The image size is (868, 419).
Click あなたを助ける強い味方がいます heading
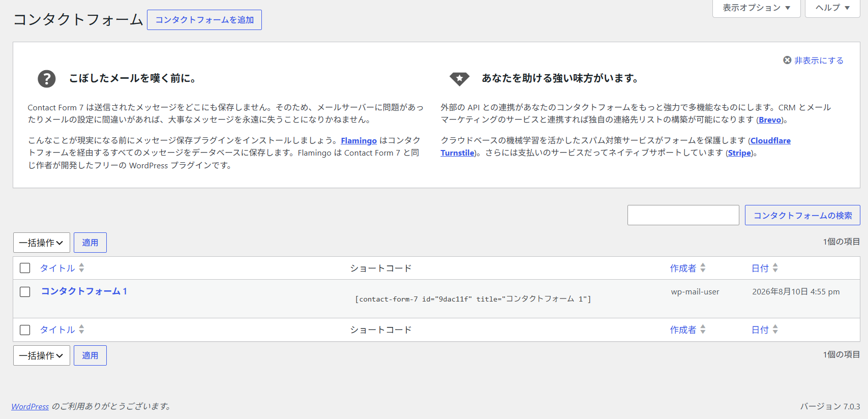pyautogui.click(x=560, y=78)
